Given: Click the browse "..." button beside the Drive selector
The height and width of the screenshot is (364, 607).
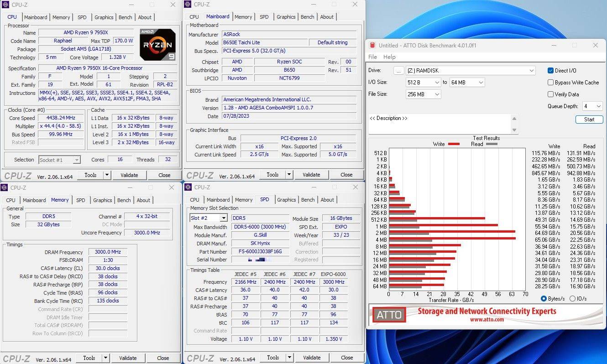Looking at the screenshot, I should click(398, 70).
